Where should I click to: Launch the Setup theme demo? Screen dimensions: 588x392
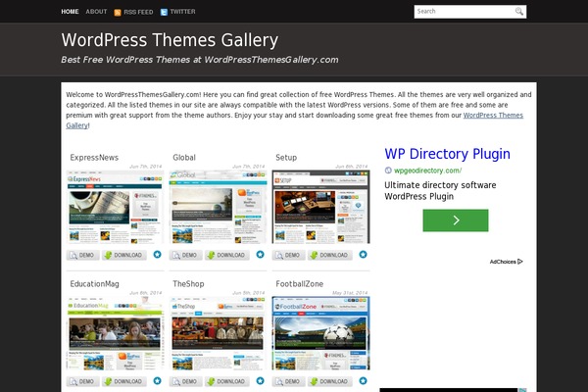point(289,255)
